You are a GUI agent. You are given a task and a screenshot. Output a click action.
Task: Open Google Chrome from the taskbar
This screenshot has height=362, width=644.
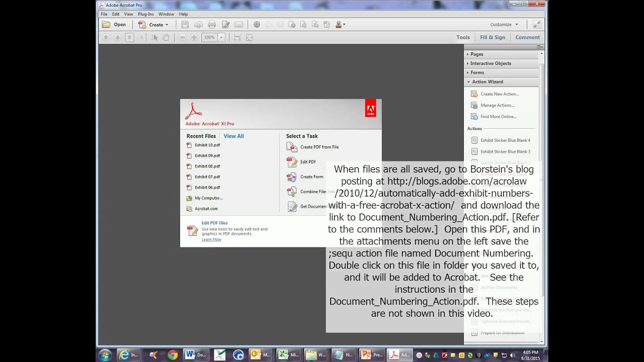(173, 354)
